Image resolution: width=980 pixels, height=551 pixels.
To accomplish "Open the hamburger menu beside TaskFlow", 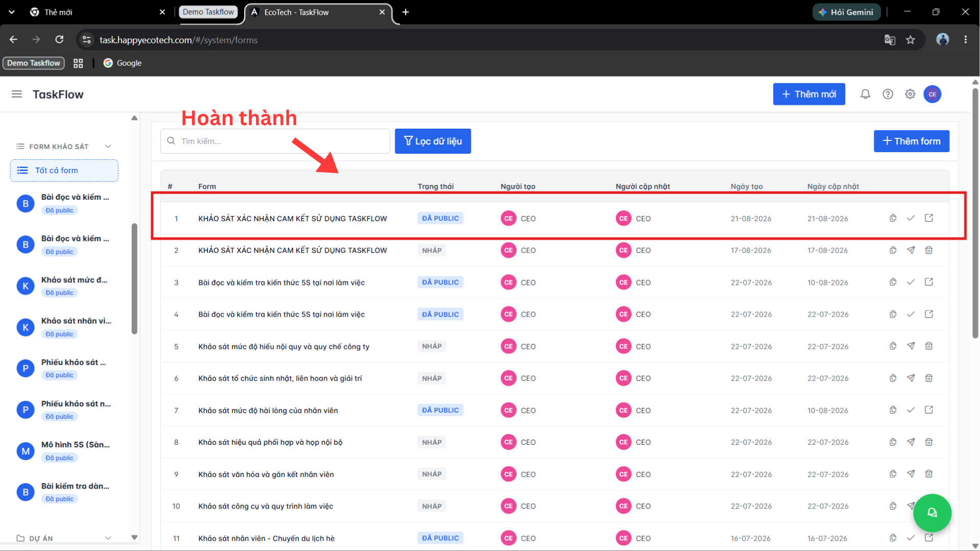I will (17, 94).
